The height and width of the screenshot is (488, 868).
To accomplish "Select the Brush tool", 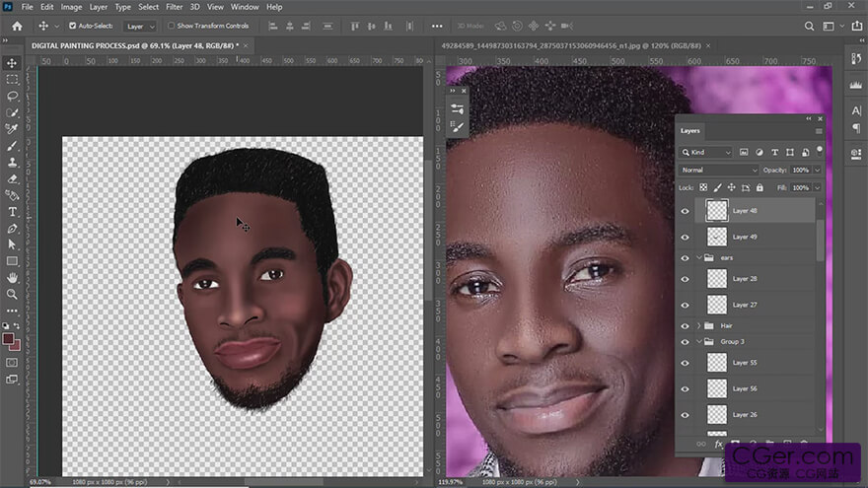I will (x=12, y=146).
